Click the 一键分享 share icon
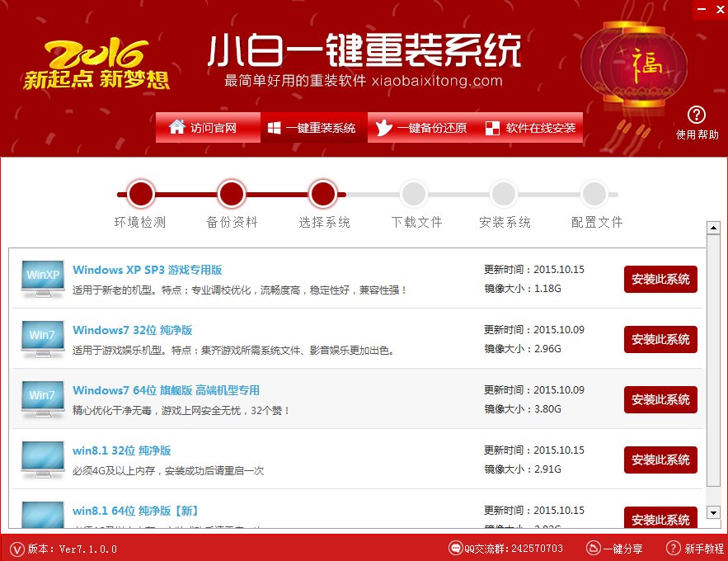 [594, 548]
